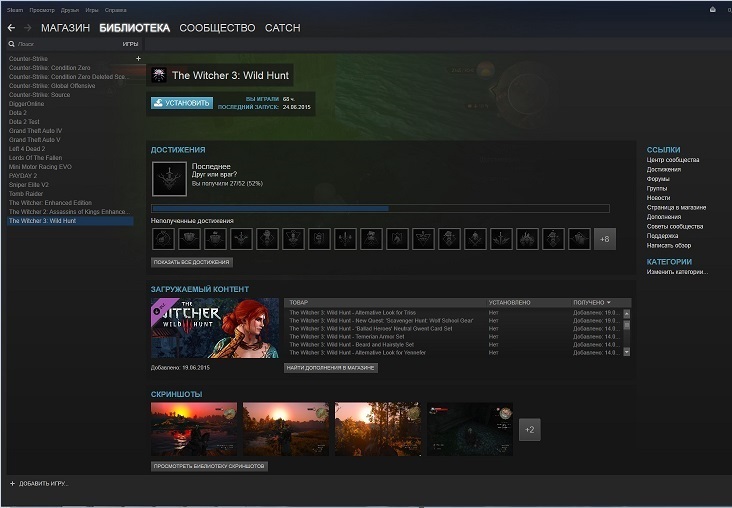The image size is (732, 508).
Task: Open the fourth dark night screenshot
Action: point(470,429)
